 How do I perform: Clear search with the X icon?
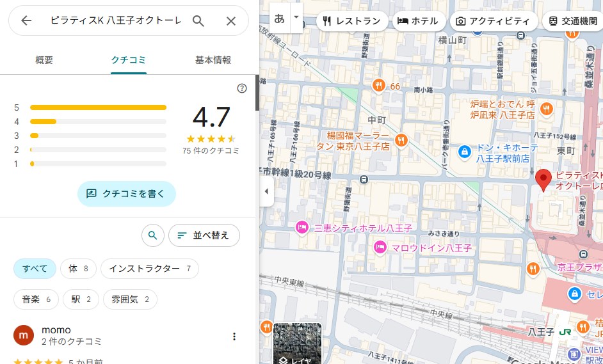tap(231, 21)
